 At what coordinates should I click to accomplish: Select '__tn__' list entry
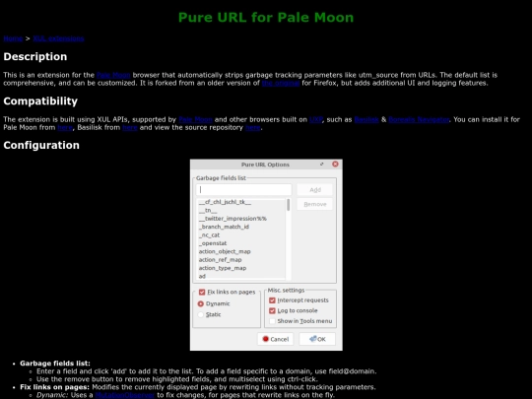pos(241,211)
